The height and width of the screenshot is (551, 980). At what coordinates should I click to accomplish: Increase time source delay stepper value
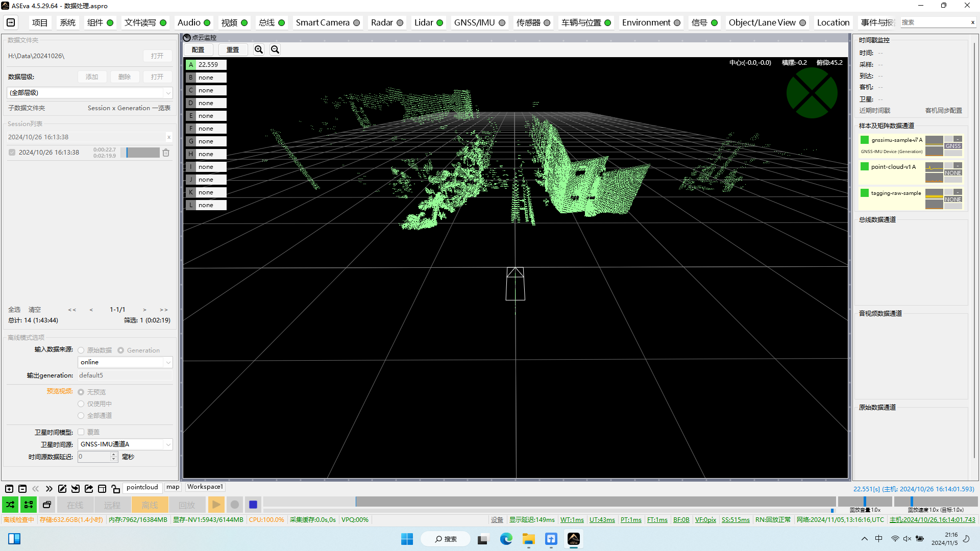pyautogui.click(x=114, y=454)
